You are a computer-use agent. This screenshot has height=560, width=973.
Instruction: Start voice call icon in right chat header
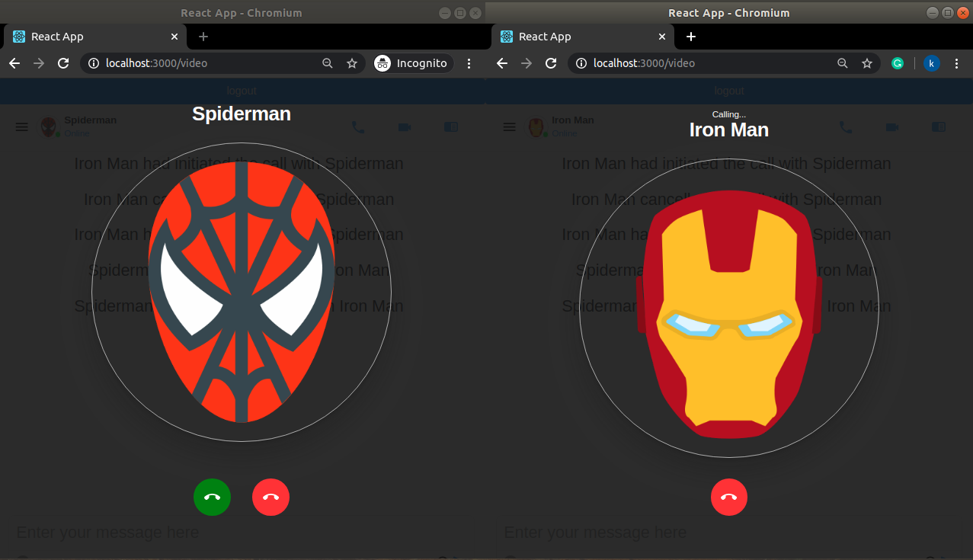[846, 127]
